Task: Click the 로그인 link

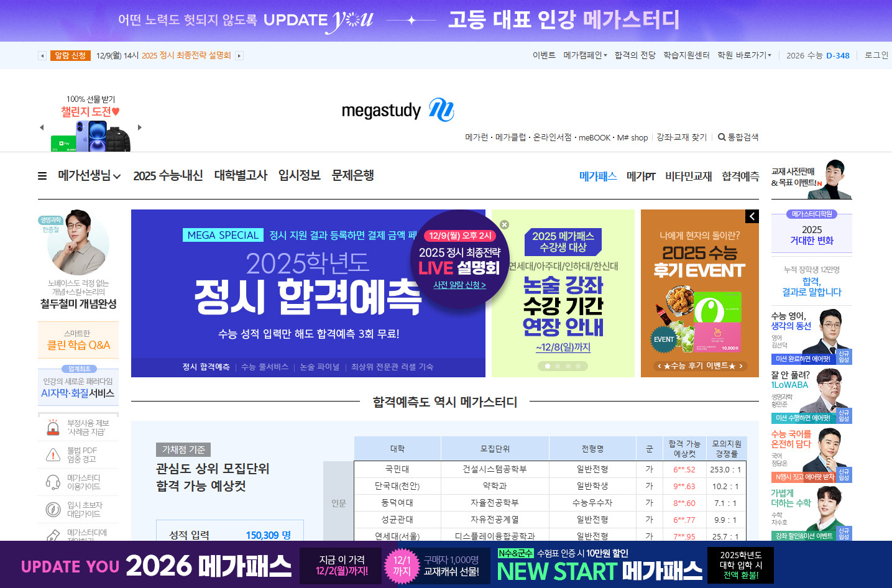Action: tap(875, 55)
